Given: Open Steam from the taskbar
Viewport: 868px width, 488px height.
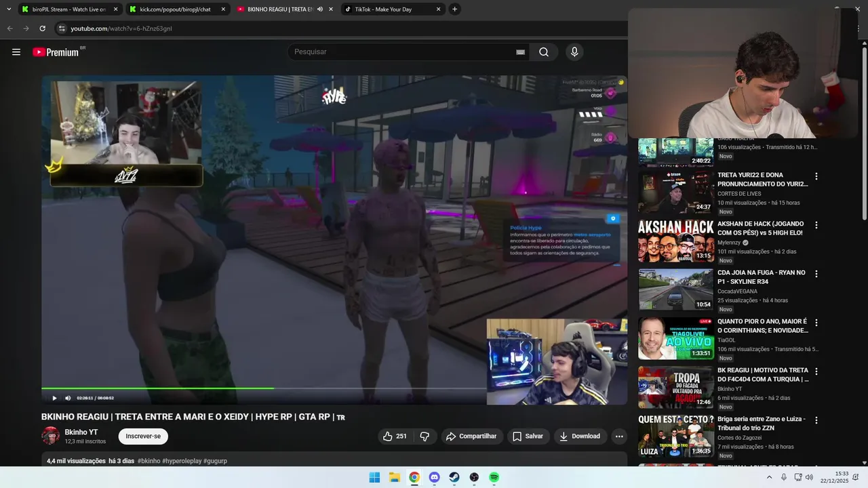Looking at the screenshot, I should [x=454, y=477].
